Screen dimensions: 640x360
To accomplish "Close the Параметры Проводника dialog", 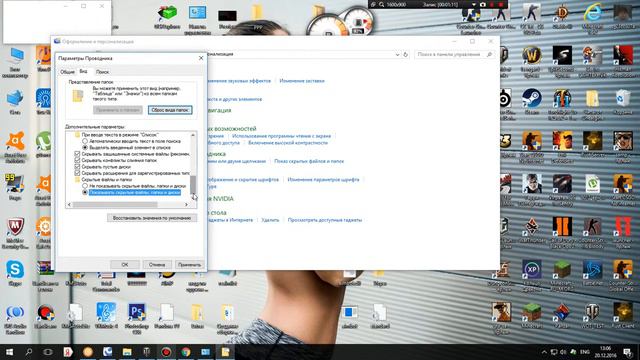I will (x=201, y=58).
